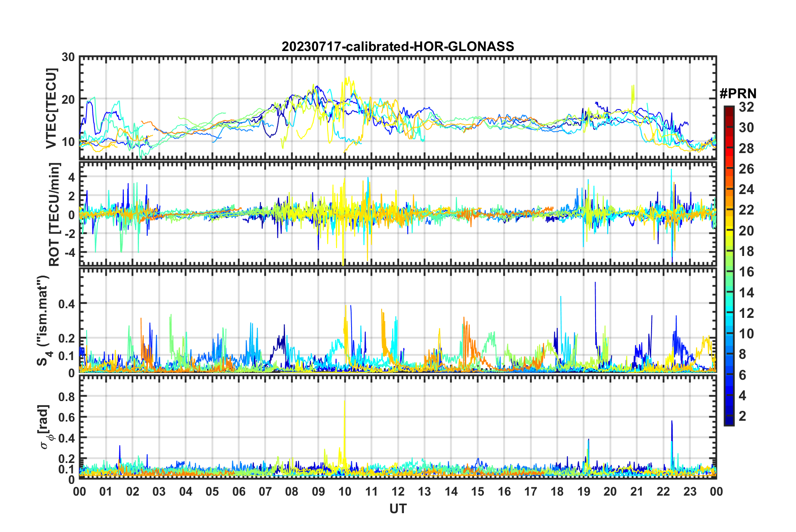
Task: Click colorbar tick label 12
Action: 746,313
